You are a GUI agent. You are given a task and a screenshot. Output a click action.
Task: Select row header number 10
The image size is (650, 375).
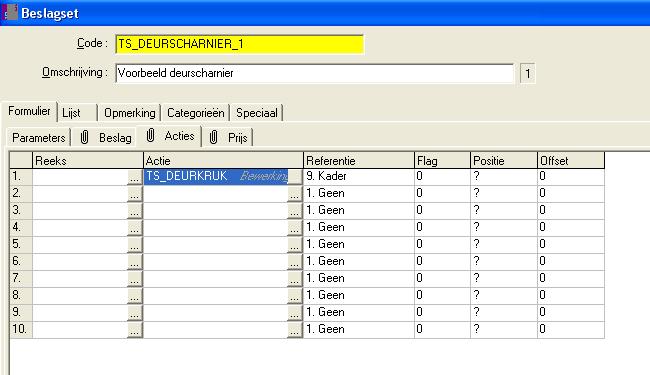coord(21,329)
